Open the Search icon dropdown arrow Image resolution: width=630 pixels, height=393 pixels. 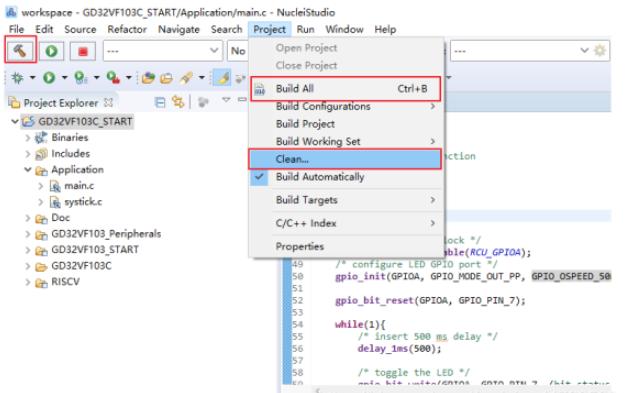coord(202,78)
